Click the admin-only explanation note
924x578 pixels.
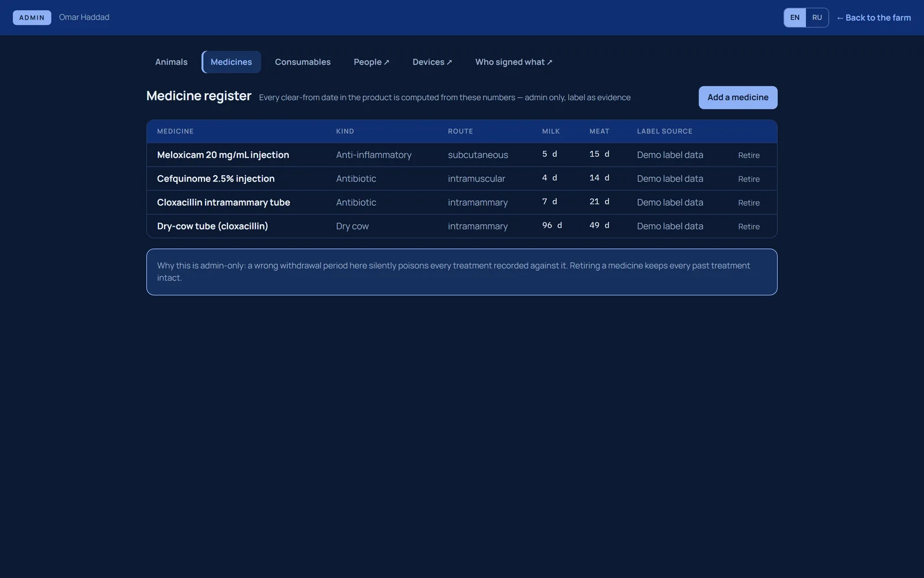(x=461, y=272)
